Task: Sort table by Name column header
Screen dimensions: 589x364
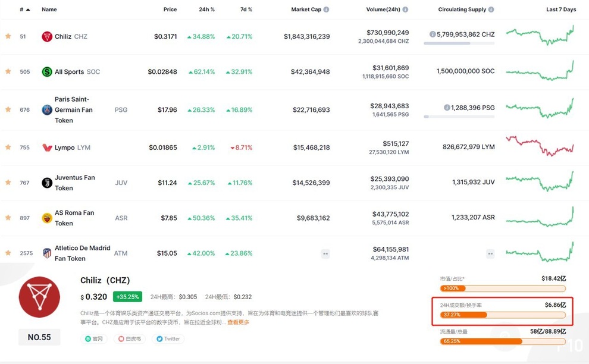Action: 49,10
